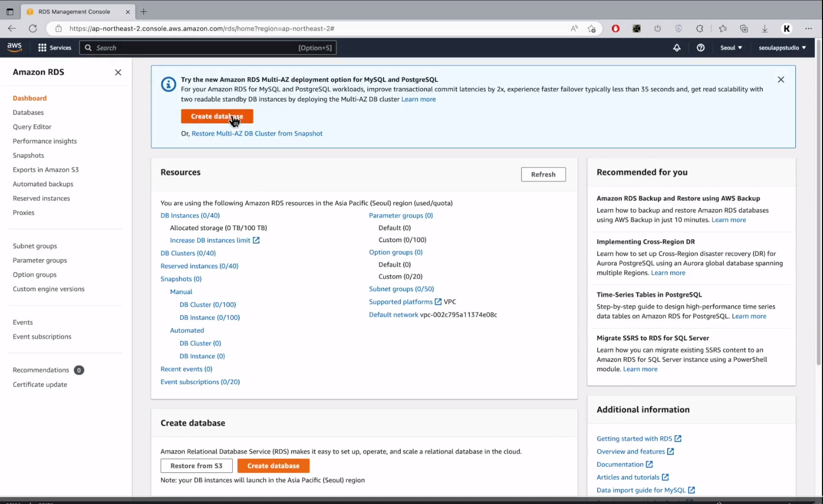Viewport: 823px width, 504px height.
Task: Go to Performance insights
Action: pyautogui.click(x=45, y=141)
